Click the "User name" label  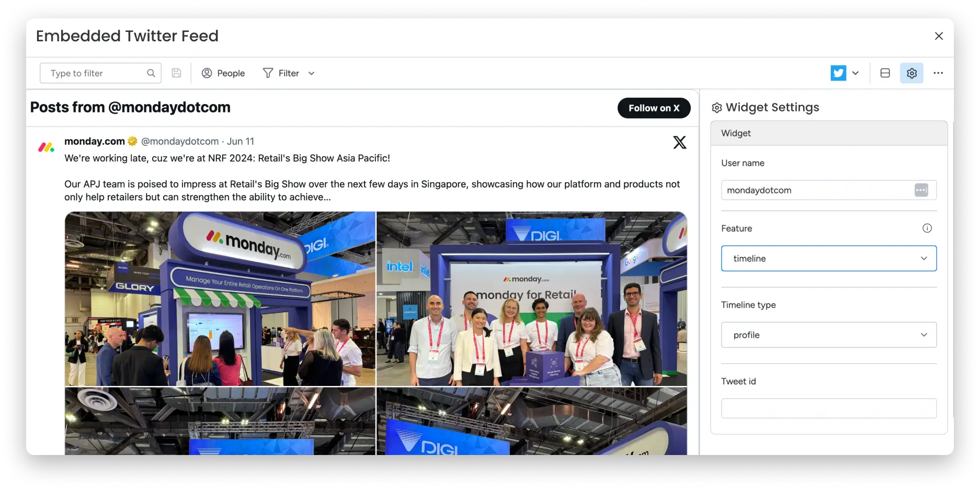[743, 163]
